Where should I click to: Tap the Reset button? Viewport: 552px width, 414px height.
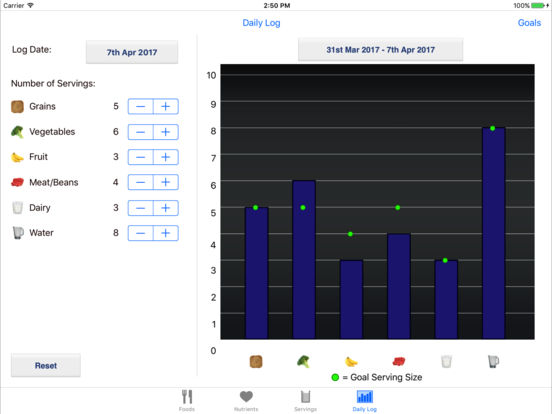pyautogui.click(x=46, y=365)
